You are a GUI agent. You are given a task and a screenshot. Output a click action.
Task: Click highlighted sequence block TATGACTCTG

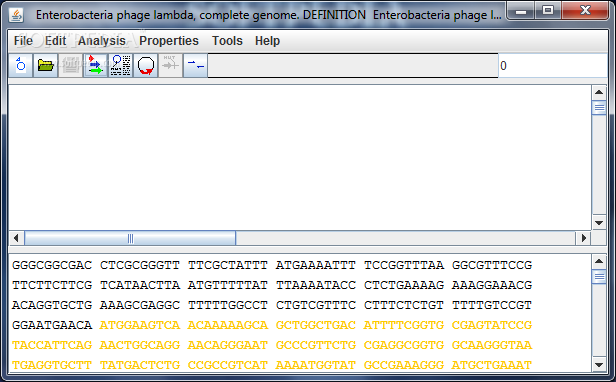point(140,365)
